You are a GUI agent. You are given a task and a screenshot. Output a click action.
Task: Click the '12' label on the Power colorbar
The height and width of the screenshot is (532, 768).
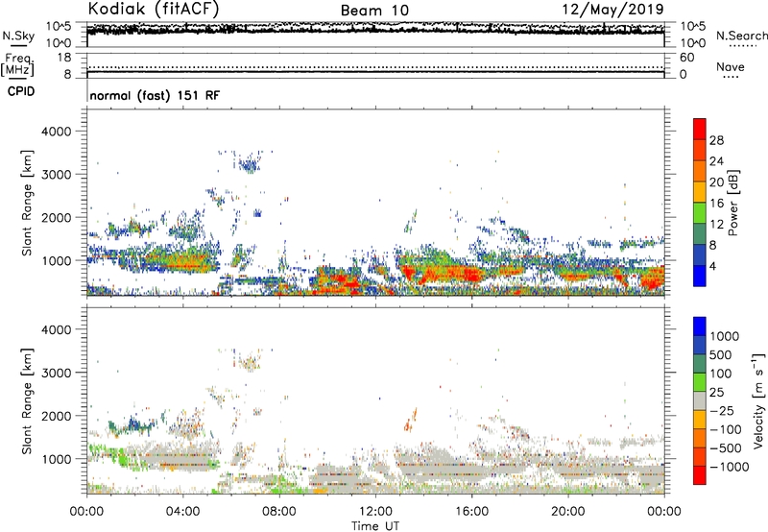point(716,225)
